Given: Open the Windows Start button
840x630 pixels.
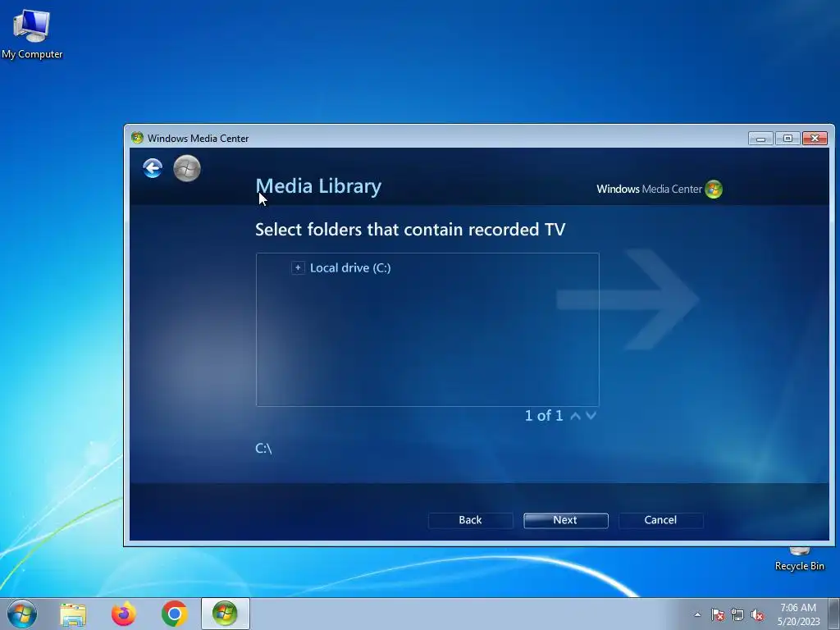Looking at the screenshot, I should (22, 614).
